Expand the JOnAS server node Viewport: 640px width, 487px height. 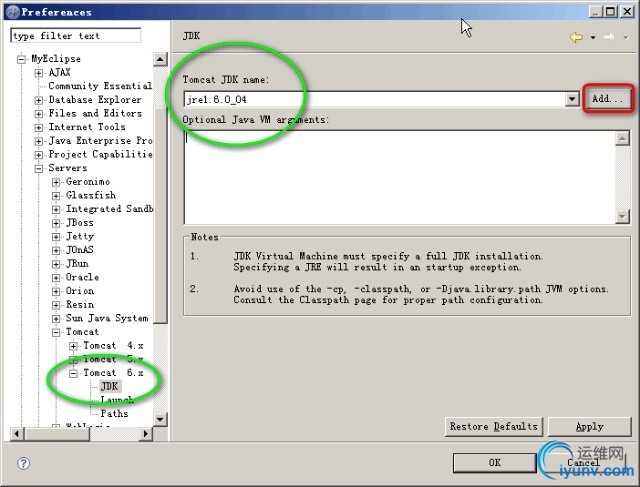(56, 251)
